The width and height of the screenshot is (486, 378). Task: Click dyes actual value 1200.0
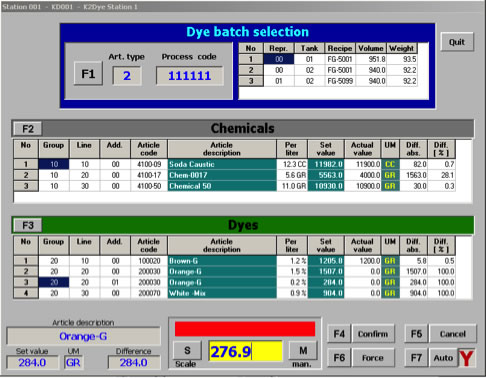362,261
